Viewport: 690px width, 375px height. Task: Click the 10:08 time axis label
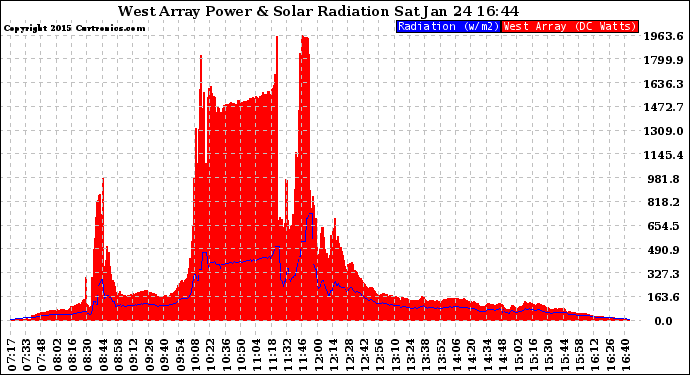(x=195, y=355)
